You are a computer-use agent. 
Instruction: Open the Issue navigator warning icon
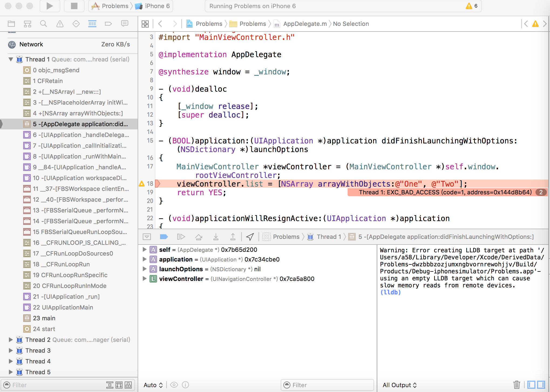60,24
